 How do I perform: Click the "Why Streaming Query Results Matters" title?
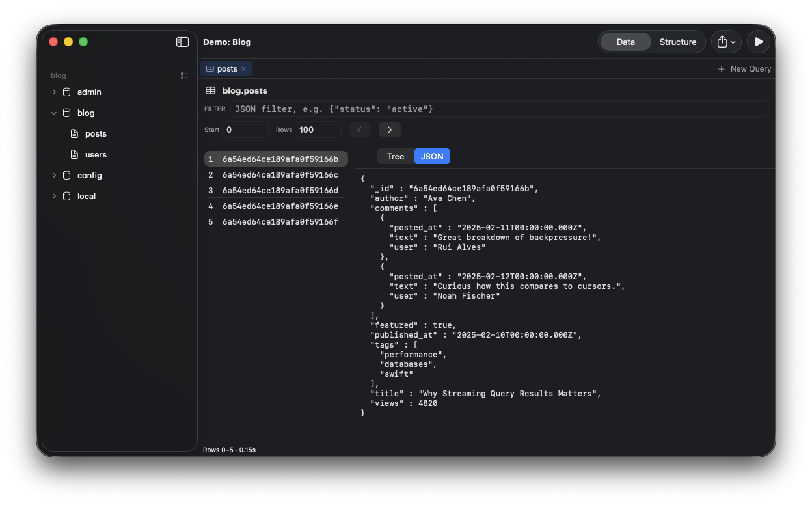507,394
